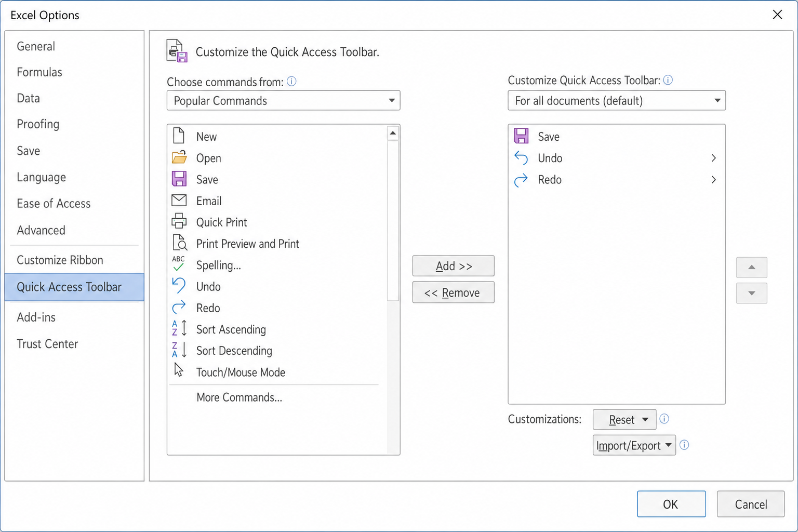
Task: Open the Import/Export dropdown button
Action: click(634, 445)
